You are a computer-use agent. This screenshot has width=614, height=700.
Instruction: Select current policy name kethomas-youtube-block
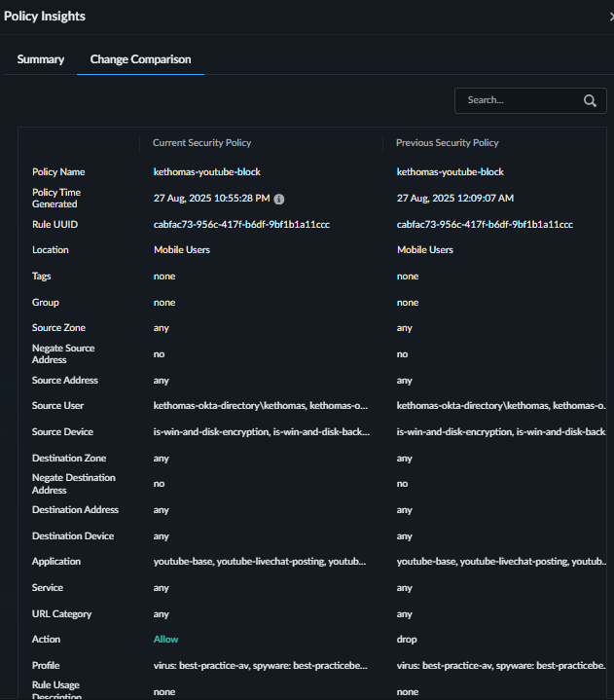pyautogui.click(x=207, y=171)
